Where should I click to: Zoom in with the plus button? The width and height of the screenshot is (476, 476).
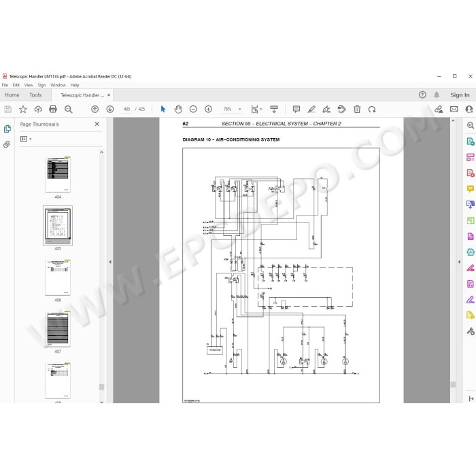click(x=208, y=109)
